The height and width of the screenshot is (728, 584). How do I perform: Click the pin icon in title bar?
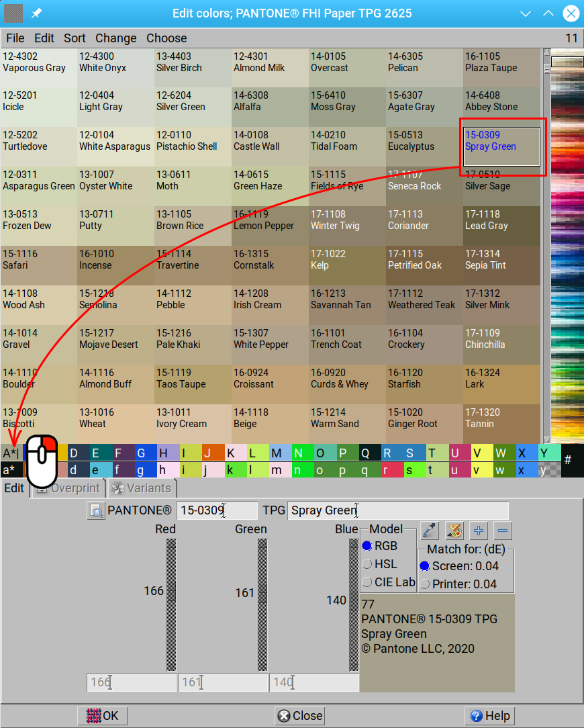pos(37,13)
